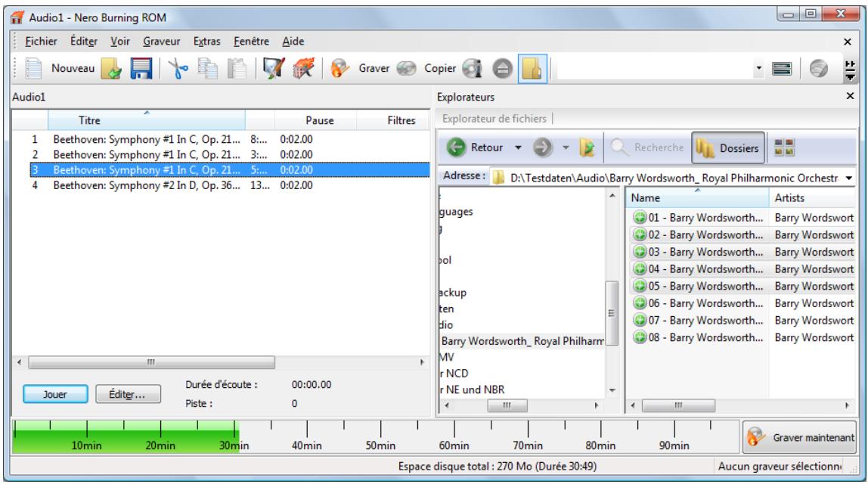Screen dimensions: 868x484
Task: Click the grey burn disc icon at toolbar end
Action: 819,69
